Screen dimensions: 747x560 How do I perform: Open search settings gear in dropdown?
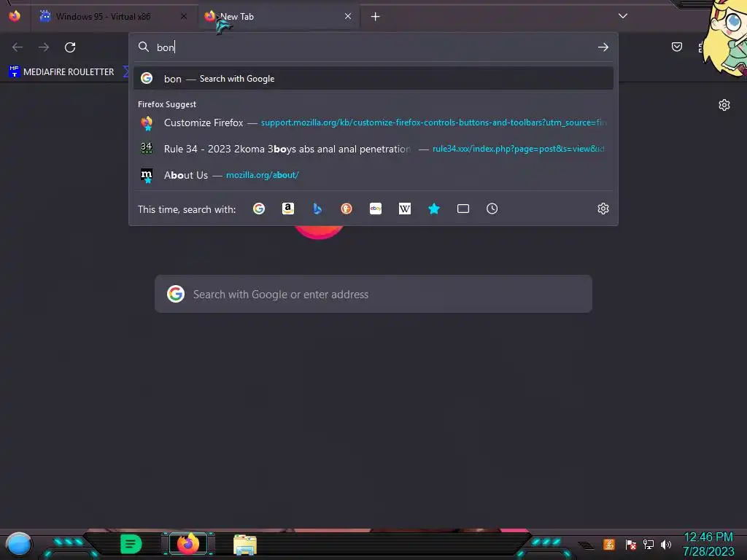click(x=603, y=209)
